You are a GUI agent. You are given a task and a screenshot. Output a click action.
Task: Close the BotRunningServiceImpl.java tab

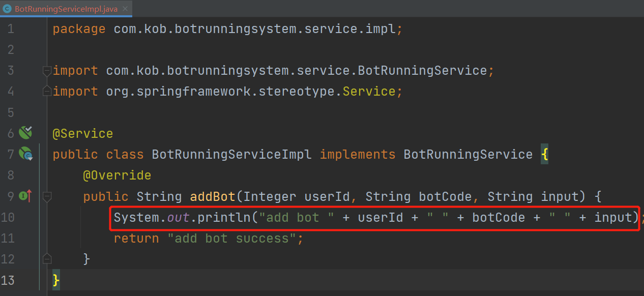click(126, 9)
